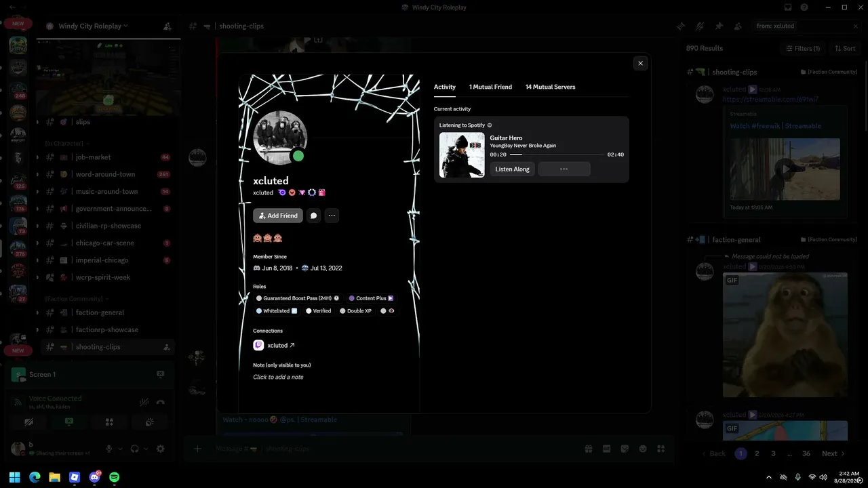The image size is (868, 488).
Task: Launch Microsoft Edge from the taskbar
Action: click(35, 477)
